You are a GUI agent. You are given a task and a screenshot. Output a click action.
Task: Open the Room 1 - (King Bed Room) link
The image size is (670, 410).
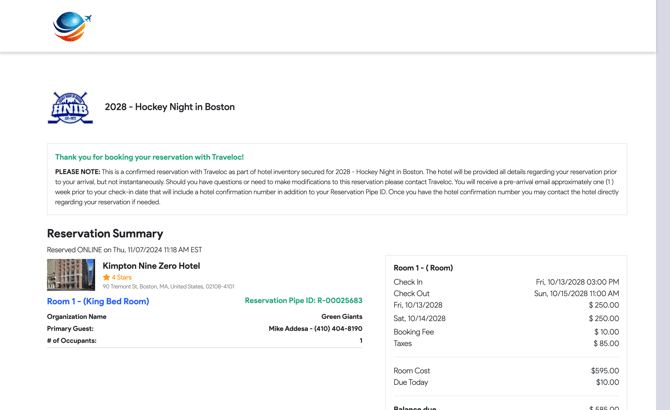(x=98, y=301)
